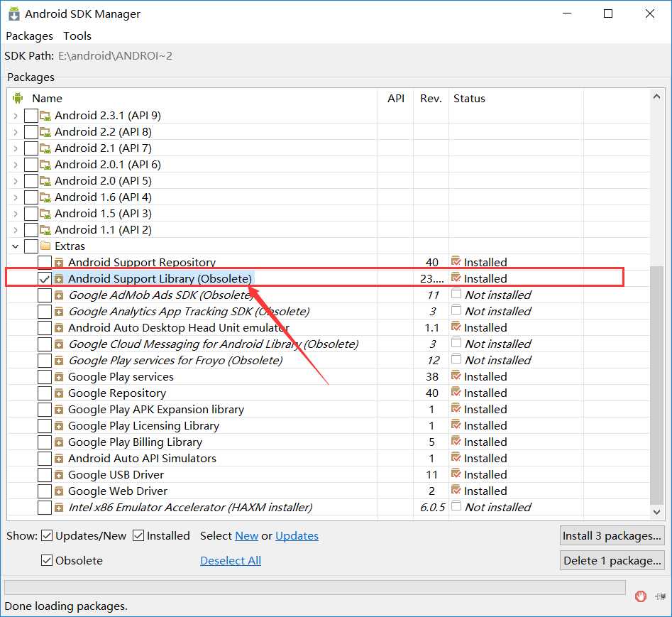The image size is (672, 617).
Task: Collapse the Extras folder
Action: (16, 246)
